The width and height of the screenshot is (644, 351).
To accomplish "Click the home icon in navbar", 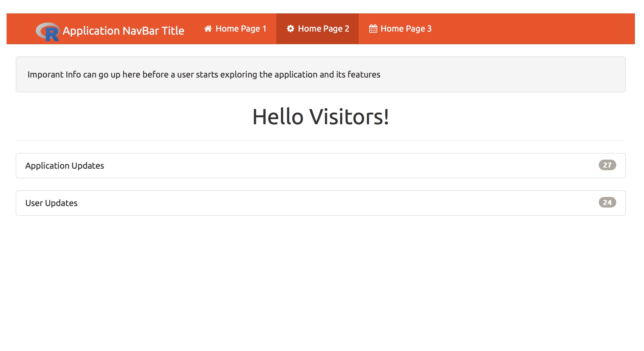I will tap(208, 29).
